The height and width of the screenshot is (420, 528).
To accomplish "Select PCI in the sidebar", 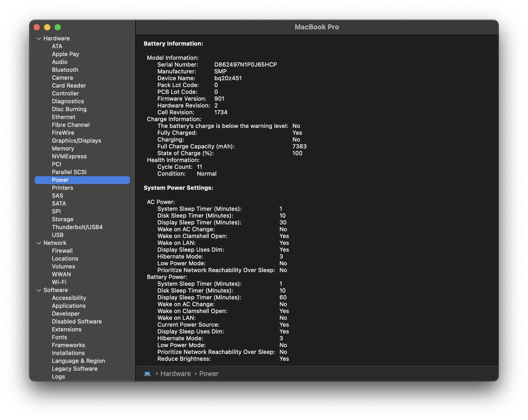I will pyautogui.click(x=56, y=164).
